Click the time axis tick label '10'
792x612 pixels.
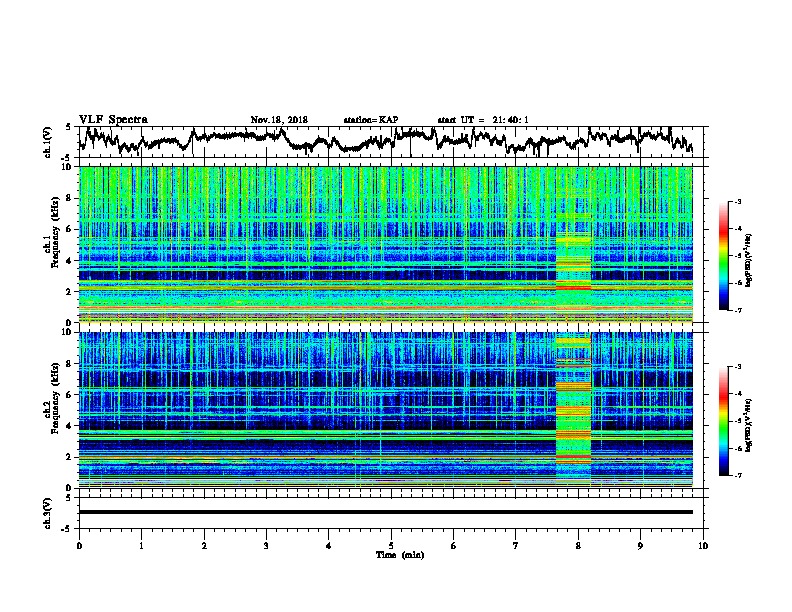(x=703, y=546)
